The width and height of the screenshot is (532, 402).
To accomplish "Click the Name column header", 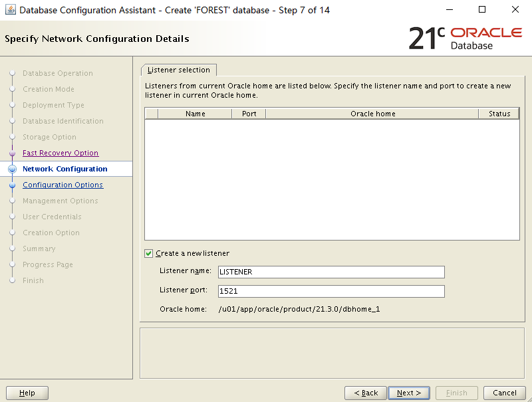I will pyautogui.click(x=195, y=114).
